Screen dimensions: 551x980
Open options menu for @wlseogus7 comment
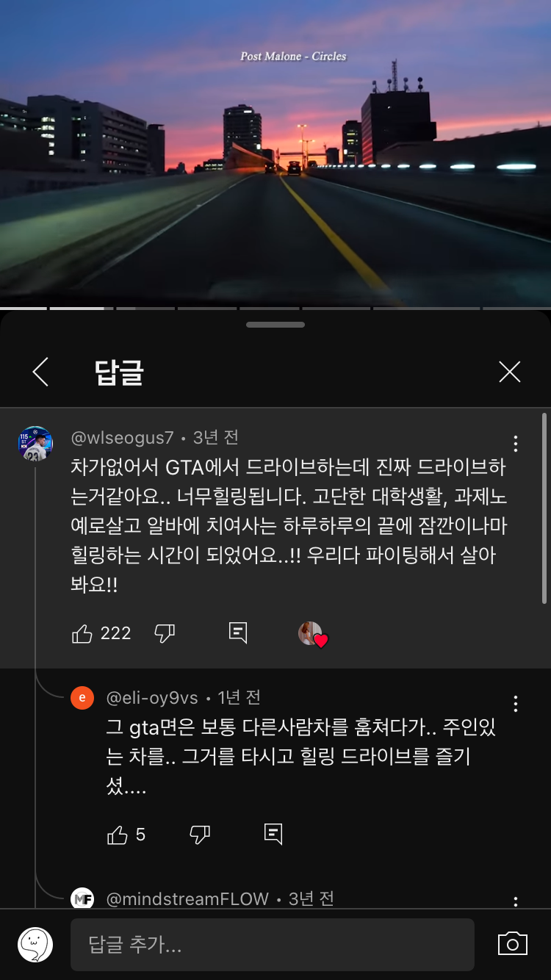point(516,444)
